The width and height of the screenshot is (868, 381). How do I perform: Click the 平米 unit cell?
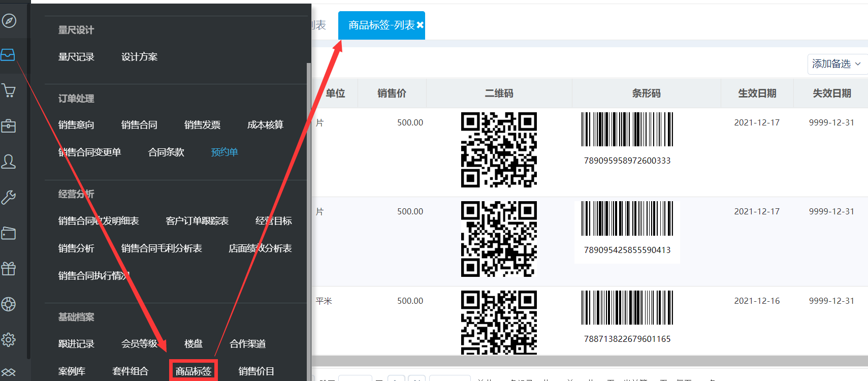pos(324,301)
